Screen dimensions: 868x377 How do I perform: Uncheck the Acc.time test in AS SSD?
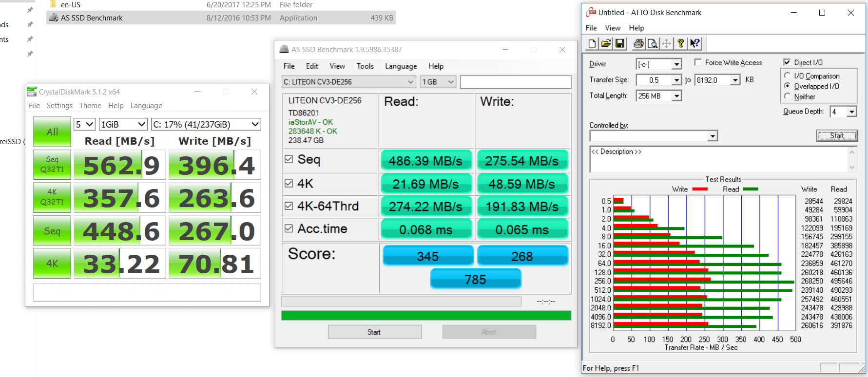289,228
